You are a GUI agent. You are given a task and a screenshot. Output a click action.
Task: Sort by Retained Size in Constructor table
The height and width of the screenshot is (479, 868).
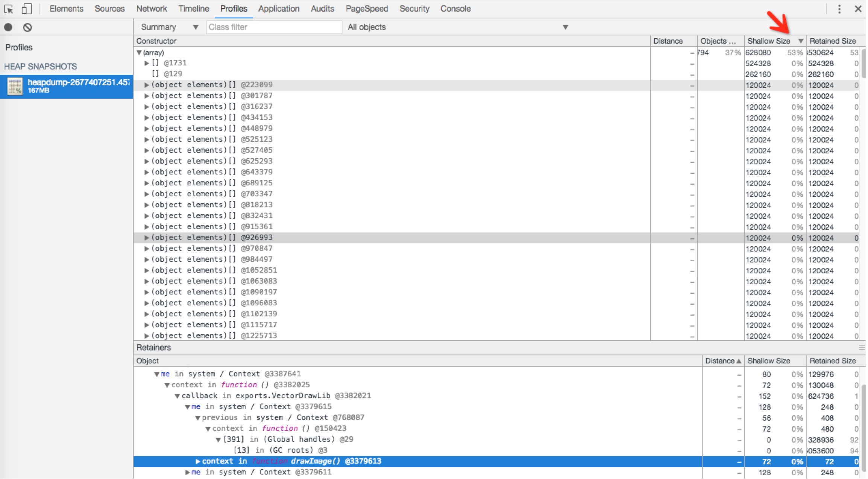pyautogui.click(x=836, y=41)
